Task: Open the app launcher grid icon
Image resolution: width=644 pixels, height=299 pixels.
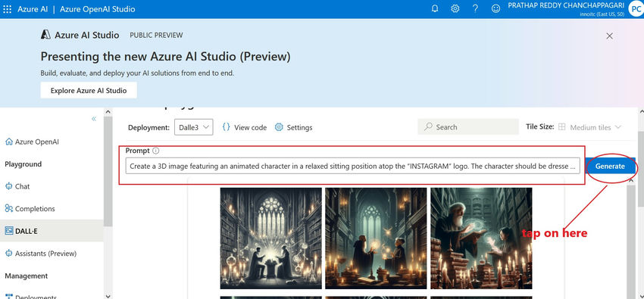Action: (x=8, y=9)
